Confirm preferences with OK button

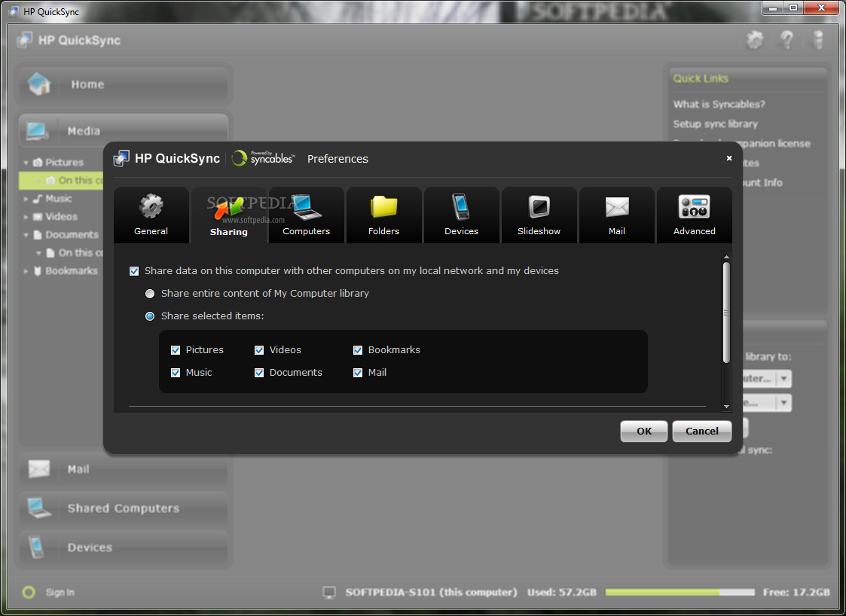point(643,431)
